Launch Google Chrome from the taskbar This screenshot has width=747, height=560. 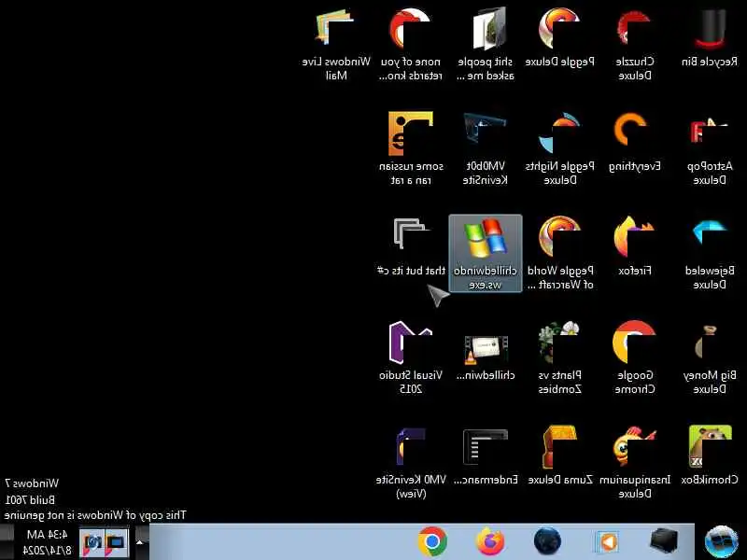pyautogui.click(x=432, y=542)
